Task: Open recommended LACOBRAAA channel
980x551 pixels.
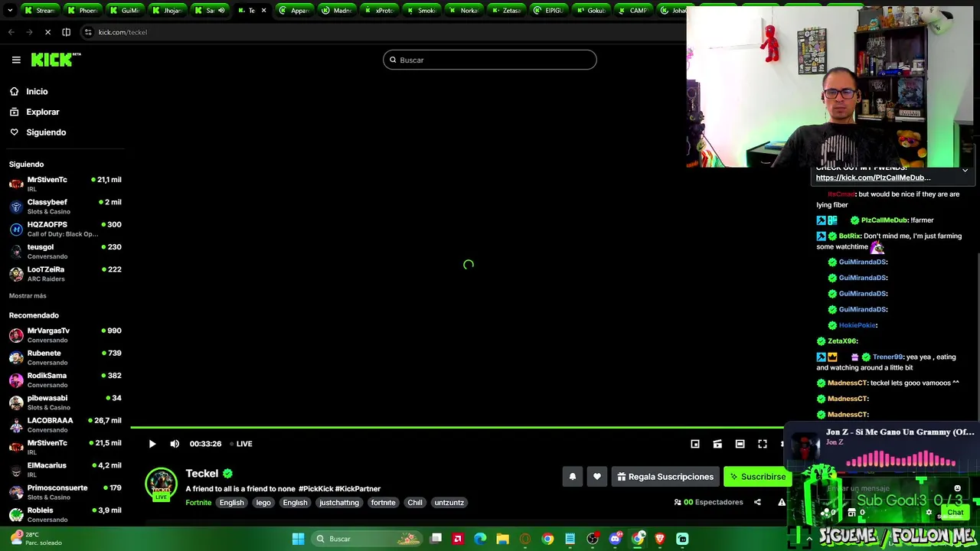Action: click(65, 424)
